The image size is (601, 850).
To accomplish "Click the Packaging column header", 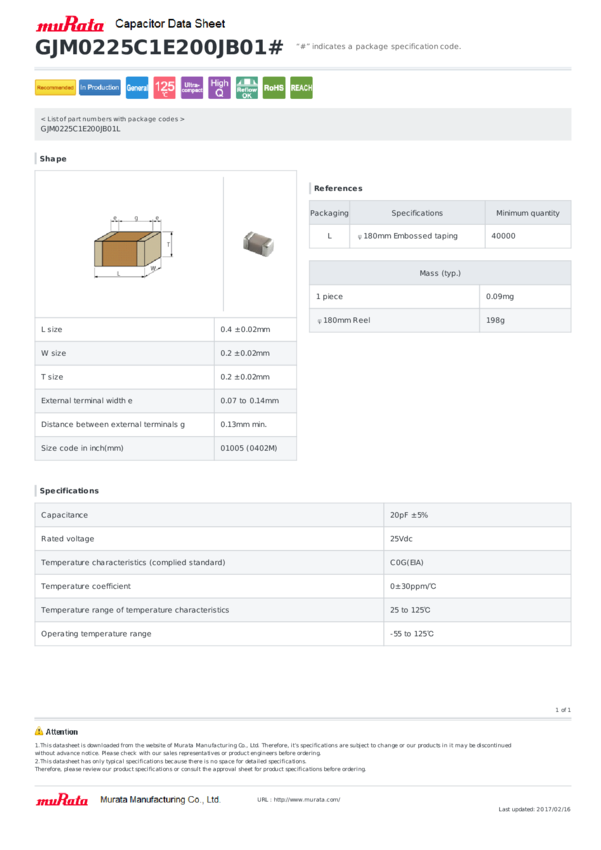I will click(329, 213).
